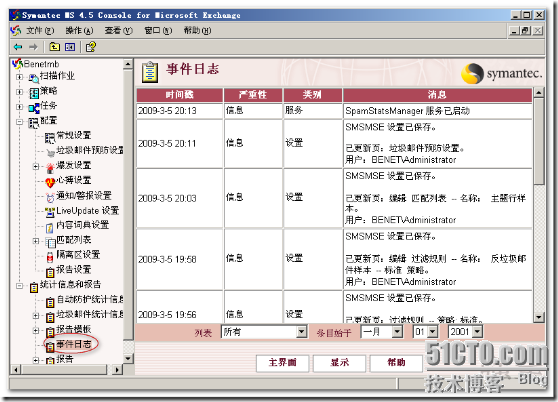Sort by the 消息 column header
This screenshot has width=558, height=402.
click(437, 95)
